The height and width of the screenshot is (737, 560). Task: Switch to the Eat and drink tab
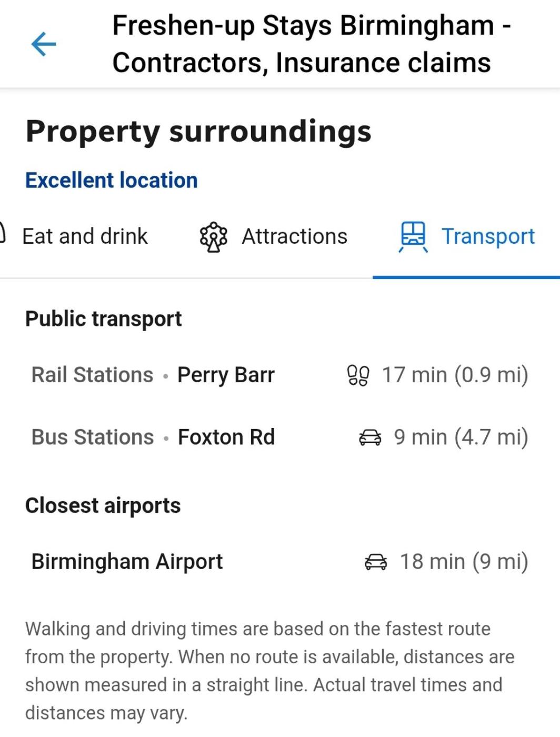85,236
